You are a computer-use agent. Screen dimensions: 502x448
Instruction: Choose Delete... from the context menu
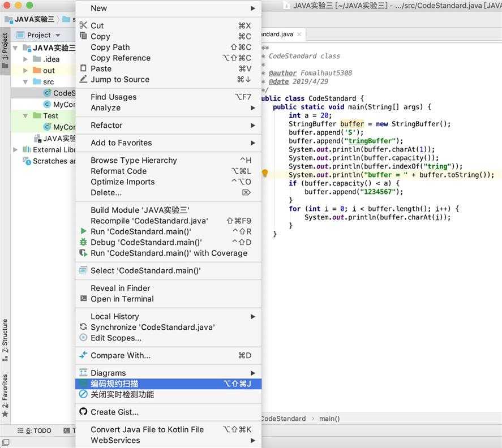coord(169,193)
